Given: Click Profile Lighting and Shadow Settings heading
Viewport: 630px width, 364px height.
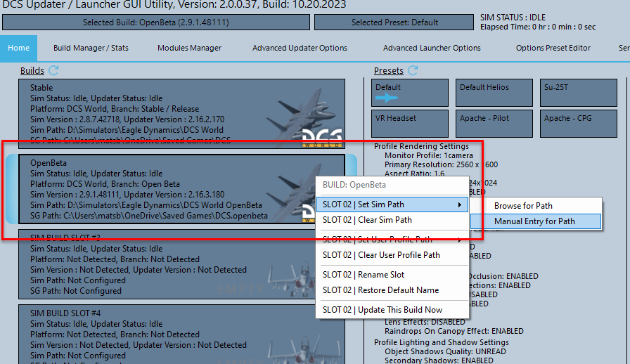Looking at the screenshot, I should click(441, 342).
